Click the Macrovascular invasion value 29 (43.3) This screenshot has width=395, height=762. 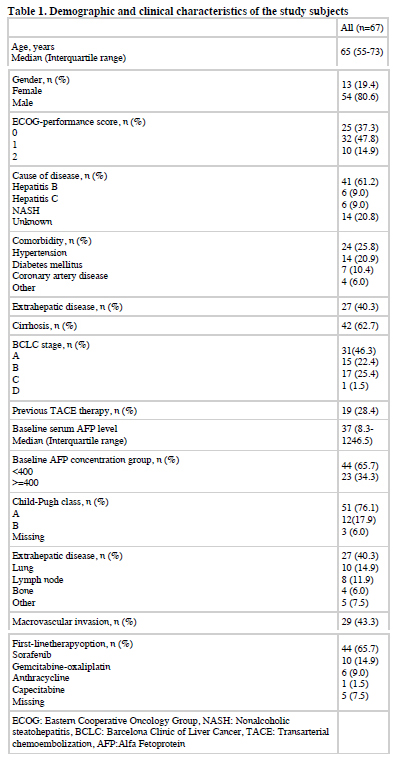[x=362, y=622]
